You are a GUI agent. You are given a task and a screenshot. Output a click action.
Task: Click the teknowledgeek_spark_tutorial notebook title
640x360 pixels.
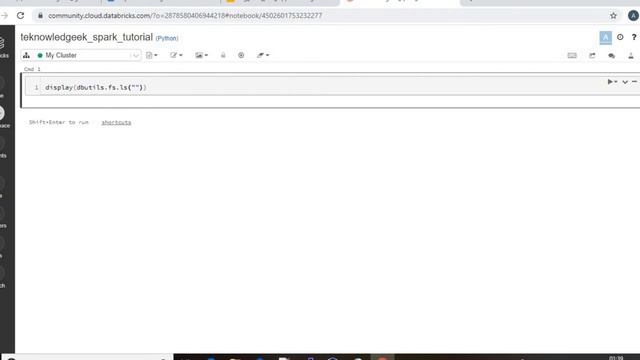(87, 37)
